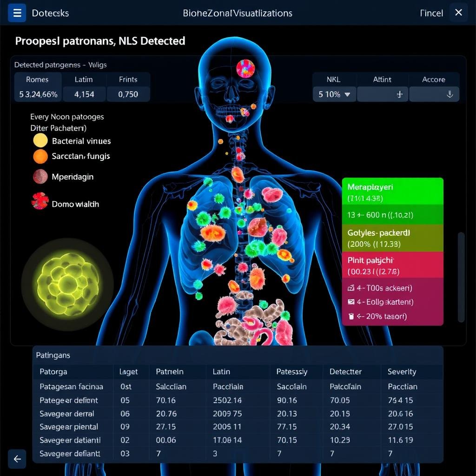Select the brain pathogen marker on the head
476x476 pixels.
point(245,68)
